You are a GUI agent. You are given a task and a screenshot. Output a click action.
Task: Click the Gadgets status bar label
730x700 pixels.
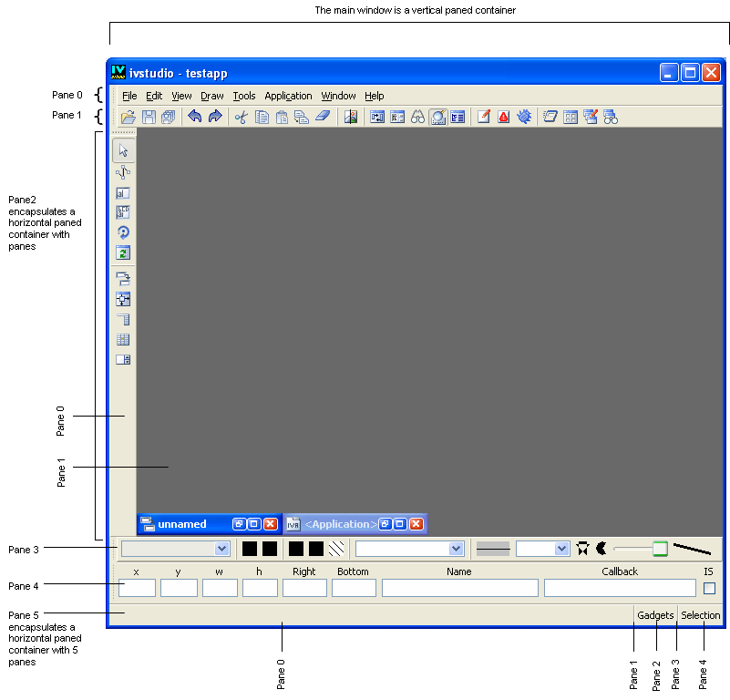pyautogui.click(x=654, y=615)
